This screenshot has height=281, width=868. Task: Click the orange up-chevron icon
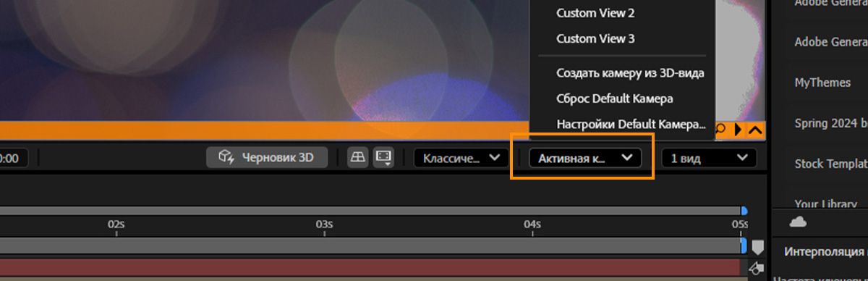point(755,130)
